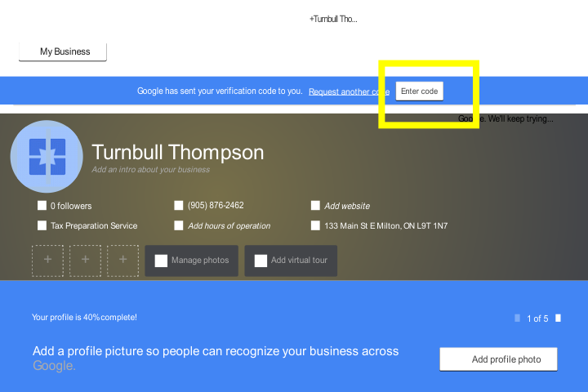Click the phone icon beside (905) 876-2462
This screenshot has height=392, width=588.
[179, 206]
